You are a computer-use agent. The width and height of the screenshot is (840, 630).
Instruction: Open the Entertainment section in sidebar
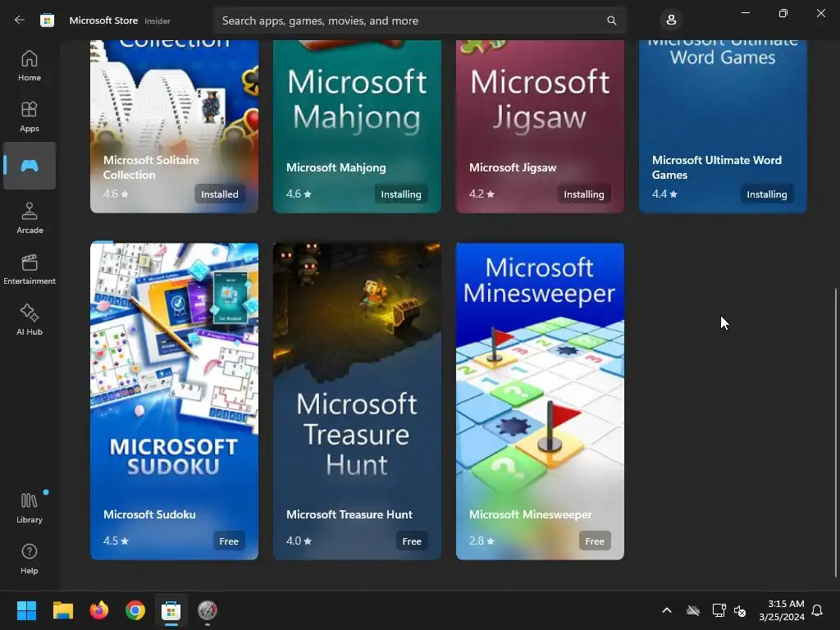30,269
